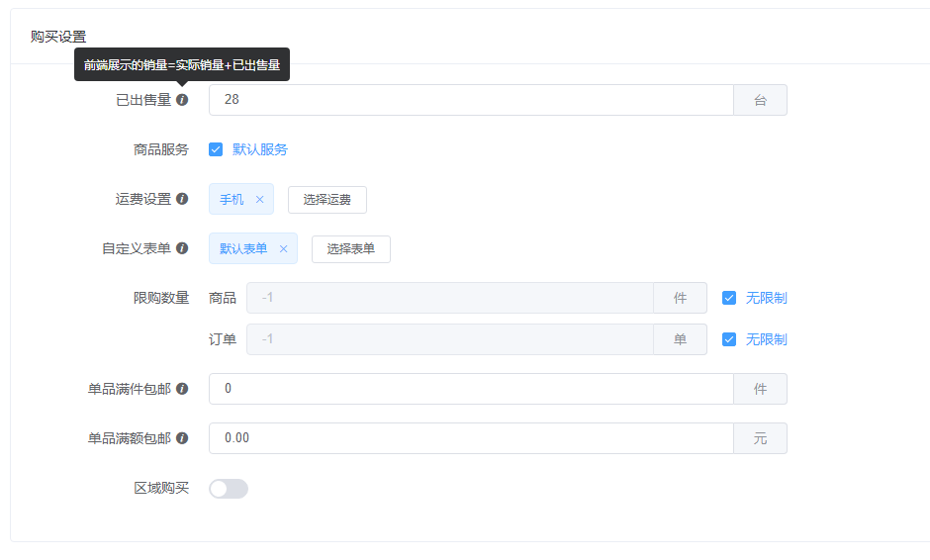Click the 元 unit suffix
This screenshot has height=560, width=930.
tap(761, 437)
